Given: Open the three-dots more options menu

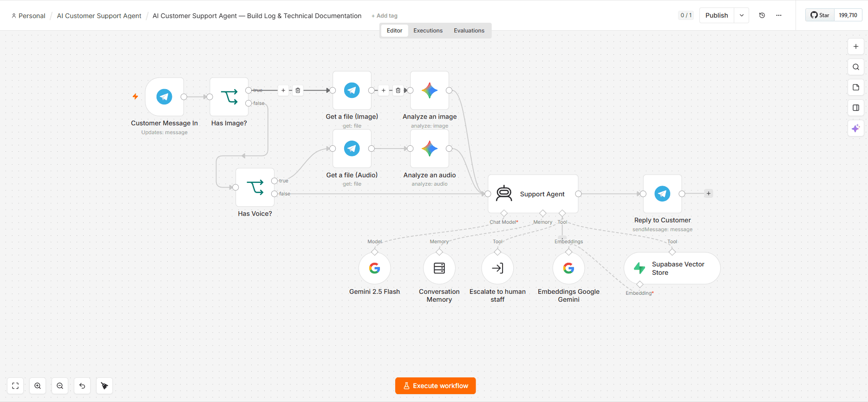Looking at the screenshot, I should 779,15.
